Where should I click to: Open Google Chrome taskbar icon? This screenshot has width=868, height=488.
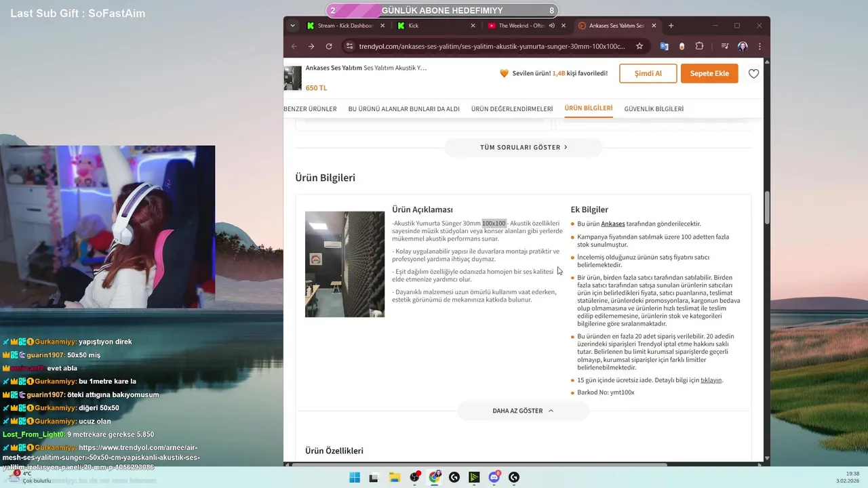click(434, 477)
